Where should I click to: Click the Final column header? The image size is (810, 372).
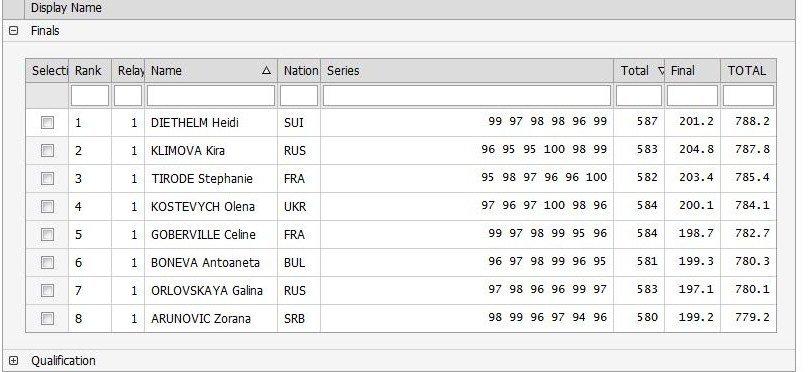tap(693, 70)
